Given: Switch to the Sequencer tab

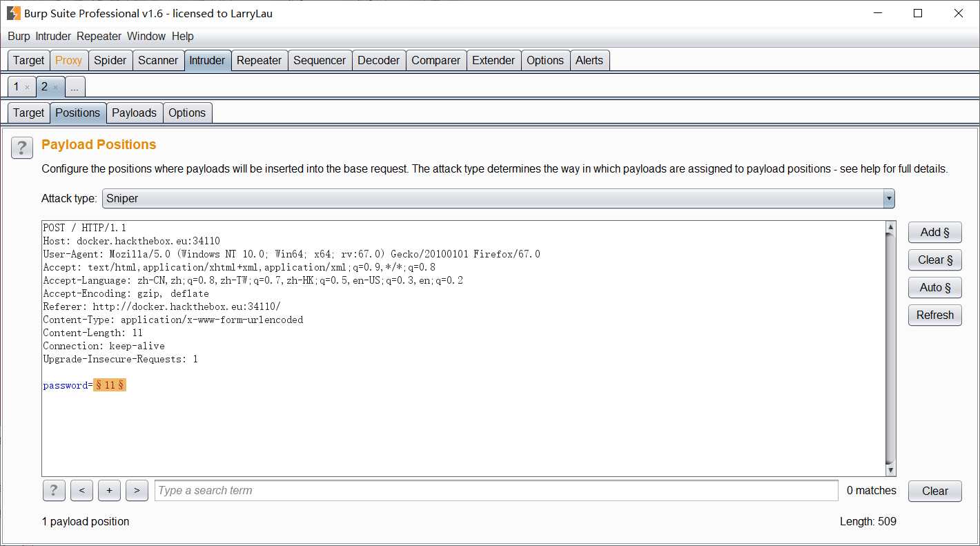Looking at the screenshot, I should pos(320,60).
